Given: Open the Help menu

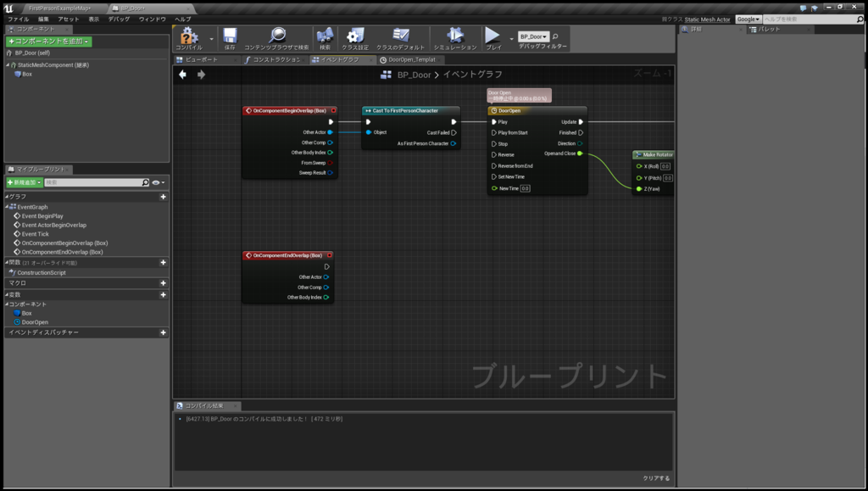Looking at the screenshot, I should click(x=183, y=19).
